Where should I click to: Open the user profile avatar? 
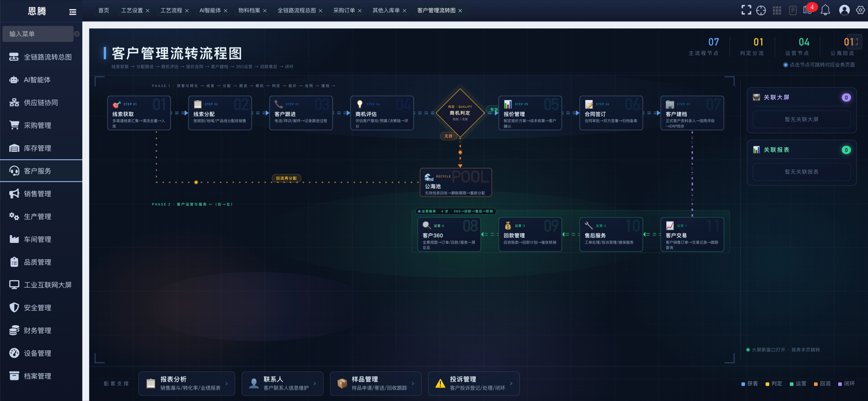click(x=844, y=10)
